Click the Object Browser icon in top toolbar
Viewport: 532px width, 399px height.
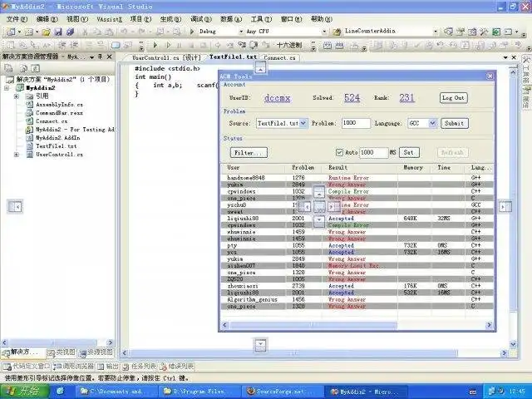[x=472, y=32]
